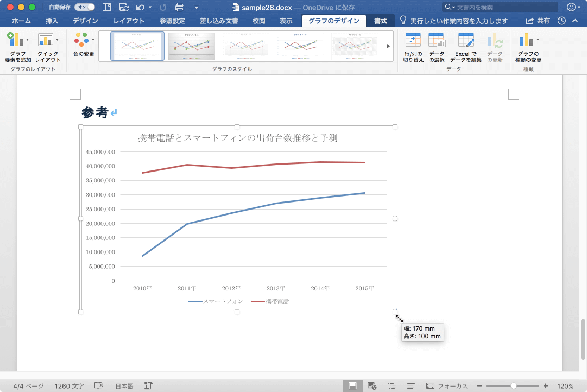The height and width of the screenshot is (392, 587).
Task: Click the 'Tell me what to do' lightbulb box
Action: click(454, 21)
